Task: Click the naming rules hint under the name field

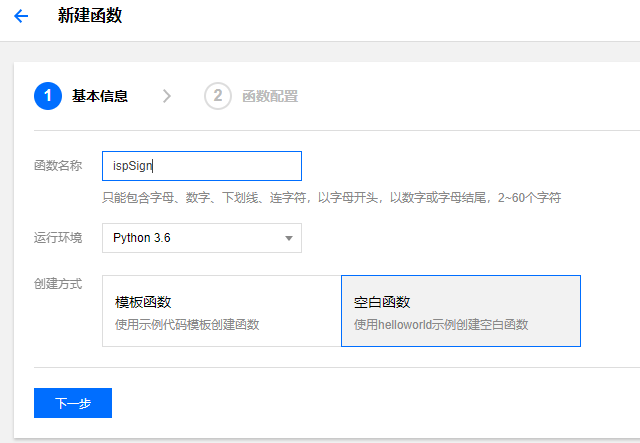Action: (331, 197)
